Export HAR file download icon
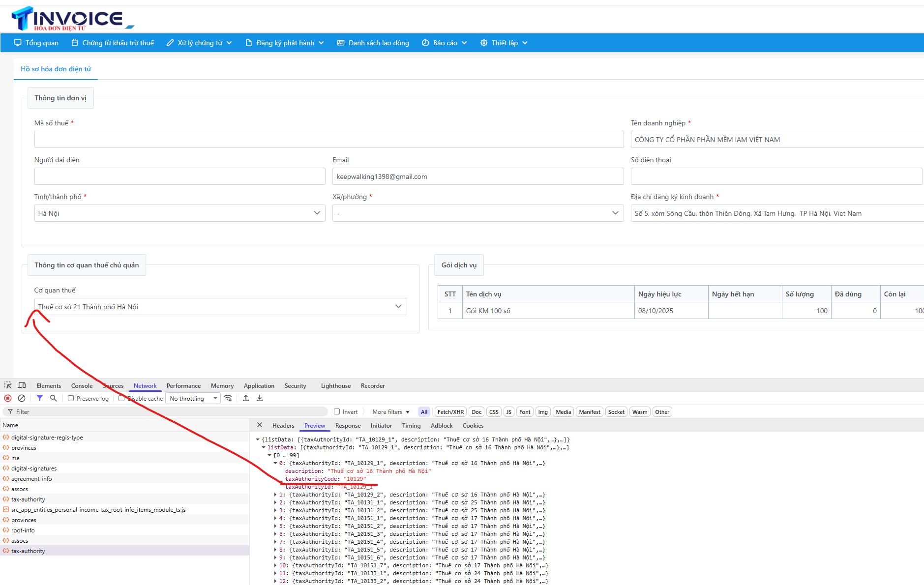The width and height of the screenshot is (924, 585). [x=260, y=398]
